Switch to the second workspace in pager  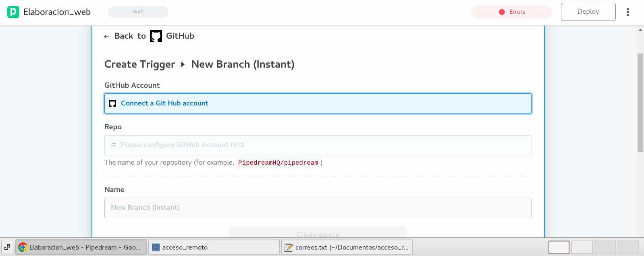582,247
